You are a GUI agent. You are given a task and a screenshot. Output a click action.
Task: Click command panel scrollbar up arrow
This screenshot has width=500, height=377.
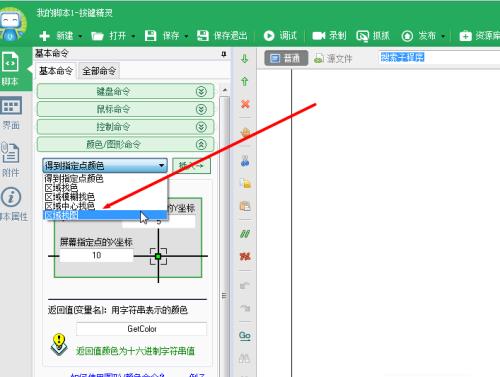[225, 90]
